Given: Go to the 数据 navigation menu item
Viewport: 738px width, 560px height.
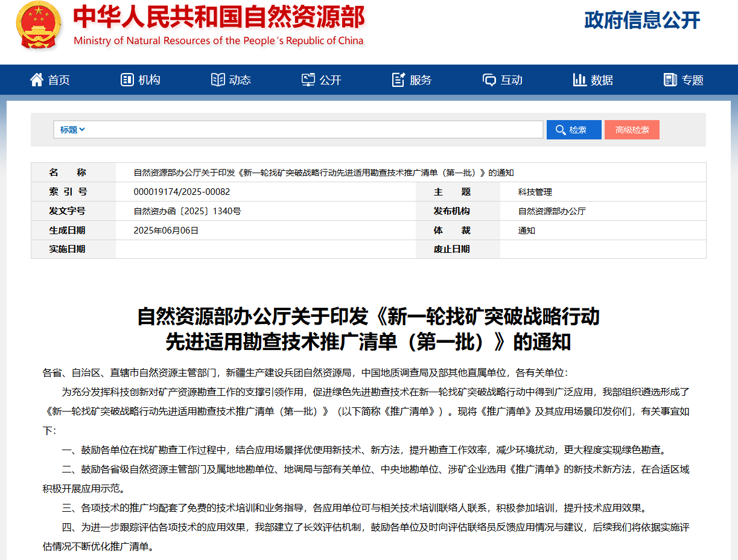Looking at the screenshot, I should pyautogui.click(x=602, y=80).
